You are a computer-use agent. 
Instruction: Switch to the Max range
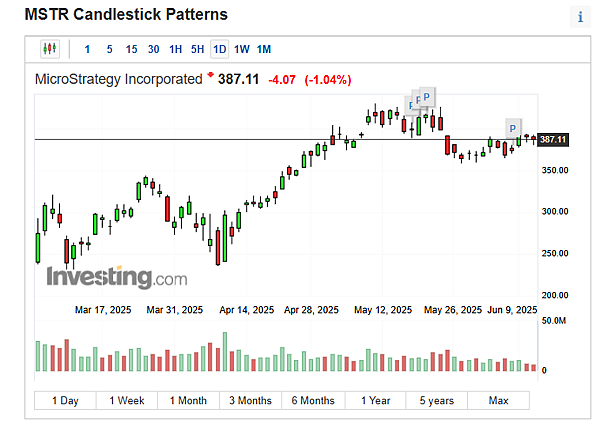tap(498, 400)
